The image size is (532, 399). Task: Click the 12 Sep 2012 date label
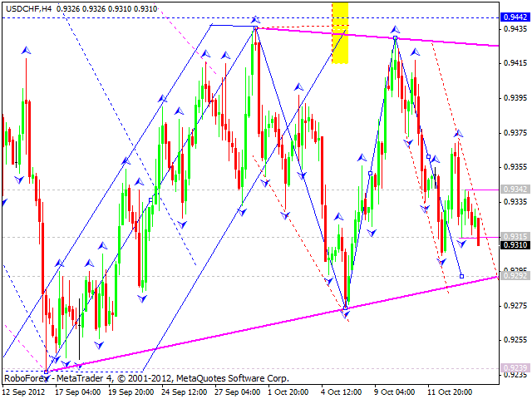pyautogui.click(x=24, y=392)
